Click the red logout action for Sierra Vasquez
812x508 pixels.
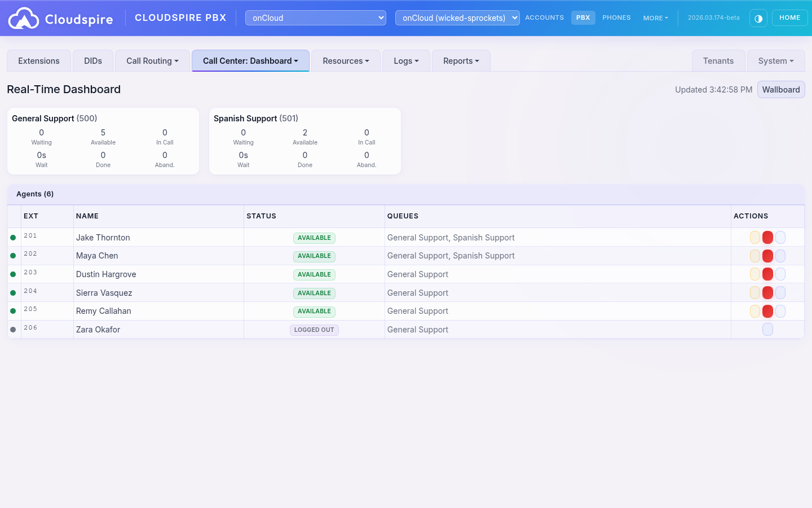[767, 292]
